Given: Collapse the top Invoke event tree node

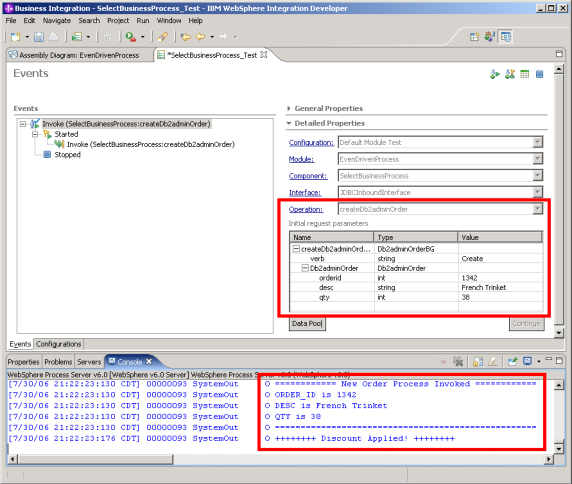Looking at the screenshot, I should (23, 124).
